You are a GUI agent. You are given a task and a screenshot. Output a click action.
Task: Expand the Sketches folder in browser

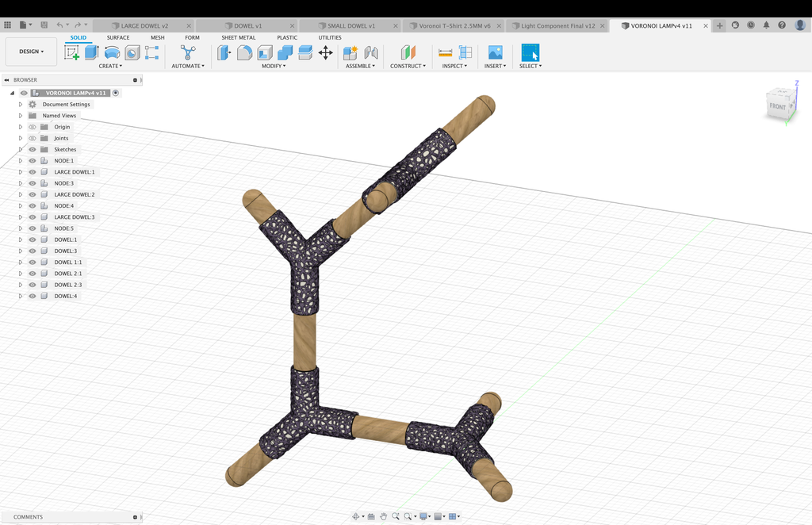pos(21,149)
